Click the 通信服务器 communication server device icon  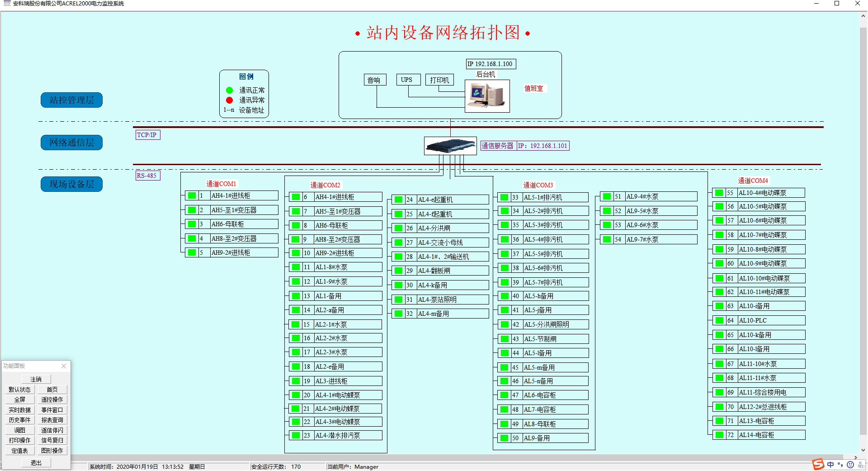click(450, 146)
